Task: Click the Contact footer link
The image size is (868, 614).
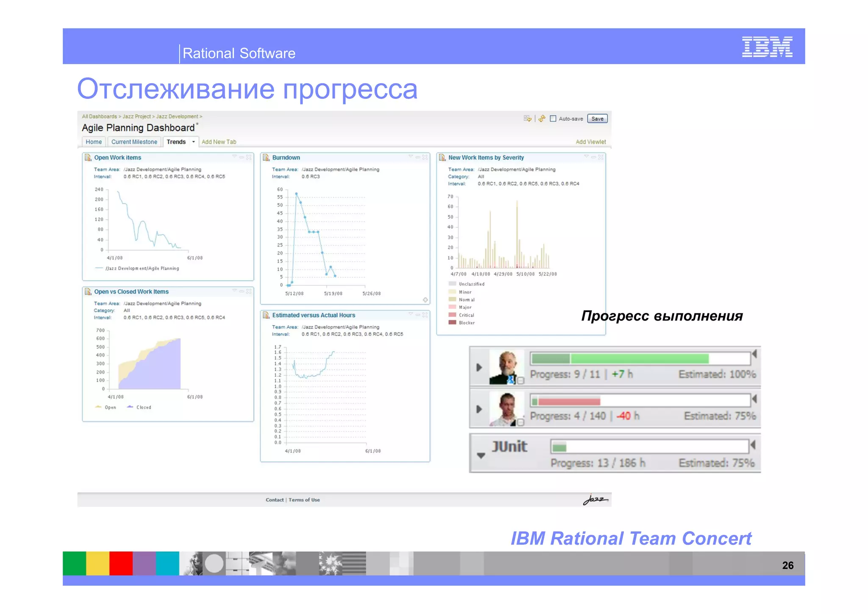Action: click(275, 500)
